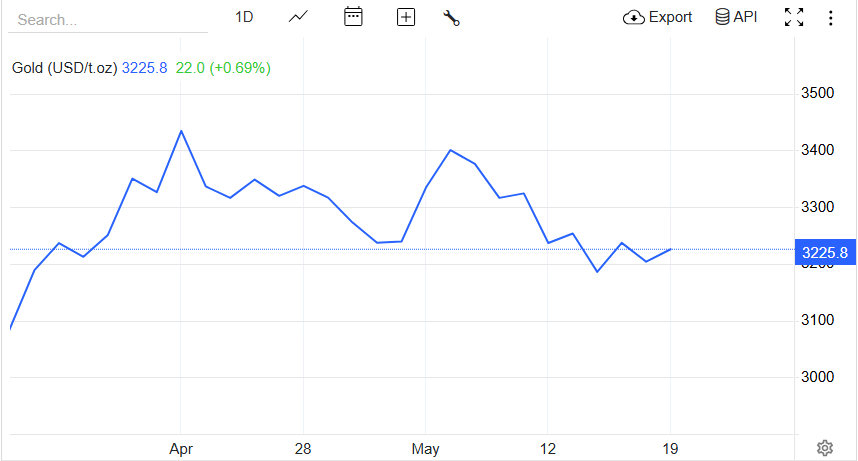Toggle fullscreen chart view
This screenshot has height=461, width=858.
(x=793, y=18)
